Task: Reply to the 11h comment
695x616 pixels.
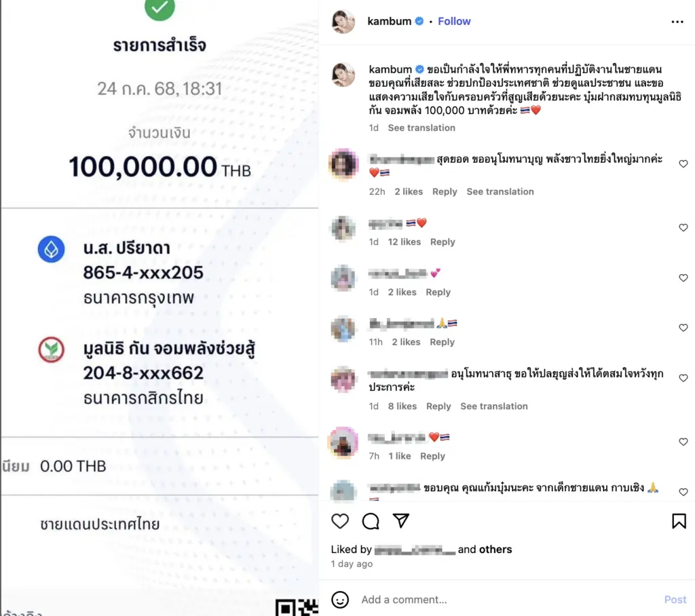Action: point(442,342)
